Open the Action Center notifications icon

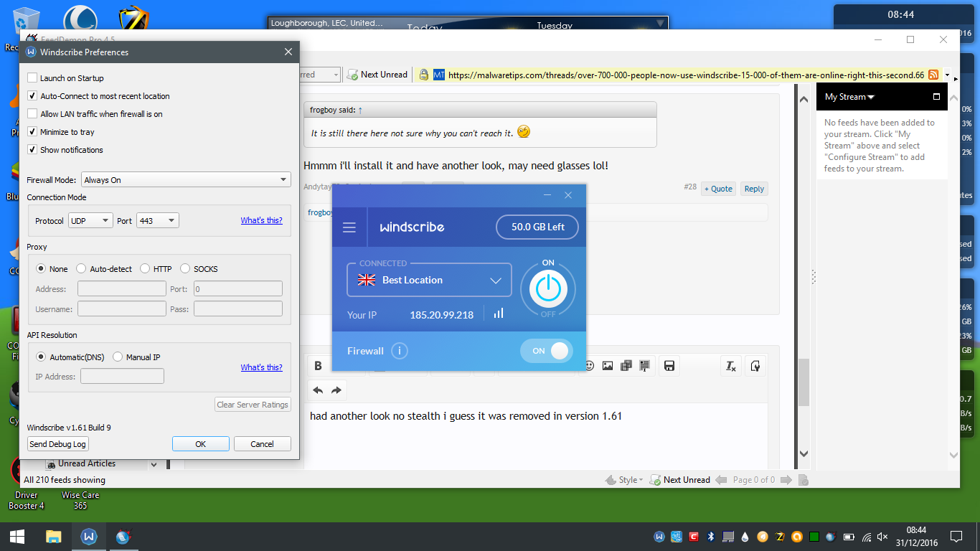tap(956, 536)
